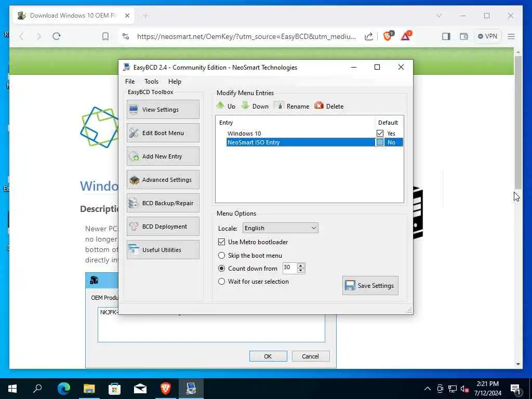This screenshot has width=532, height=399.
Task: Go forward in Brave browser
Action: 38,36
